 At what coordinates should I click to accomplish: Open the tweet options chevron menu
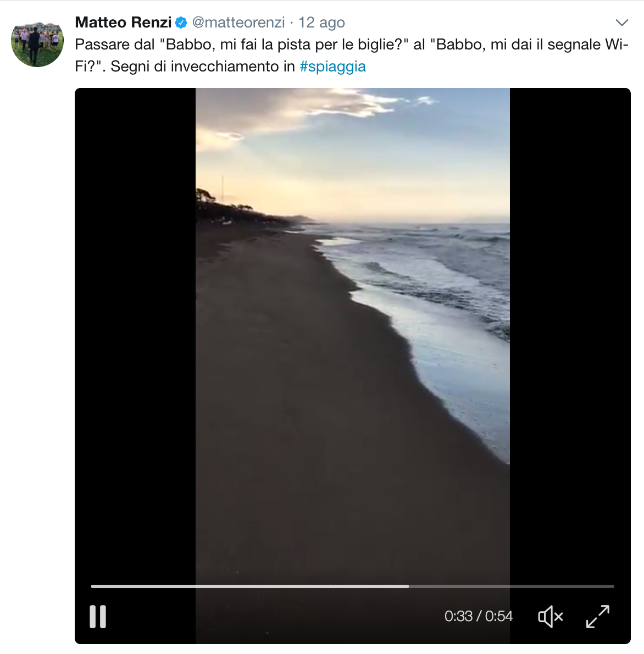pyautogui.click(x=622, y=23)
